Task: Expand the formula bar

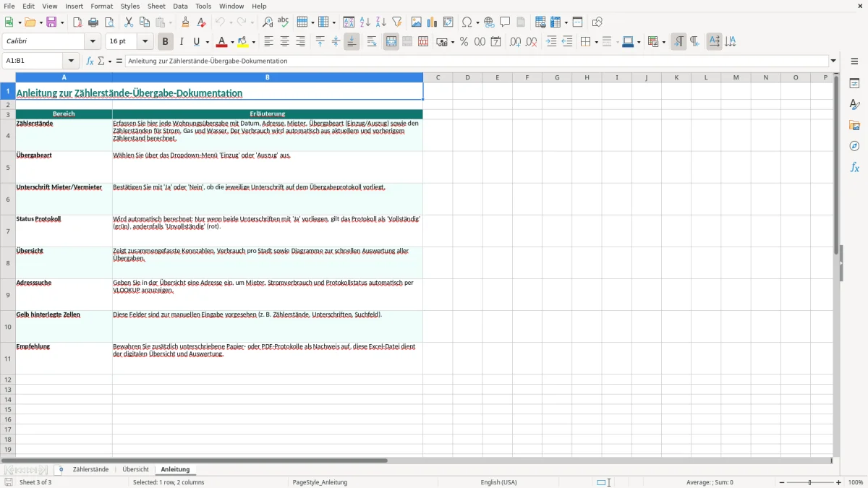Action: [833, 61]
